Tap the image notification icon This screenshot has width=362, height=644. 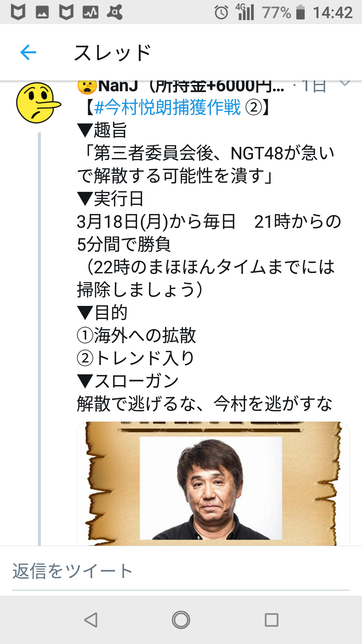point(42,12)
